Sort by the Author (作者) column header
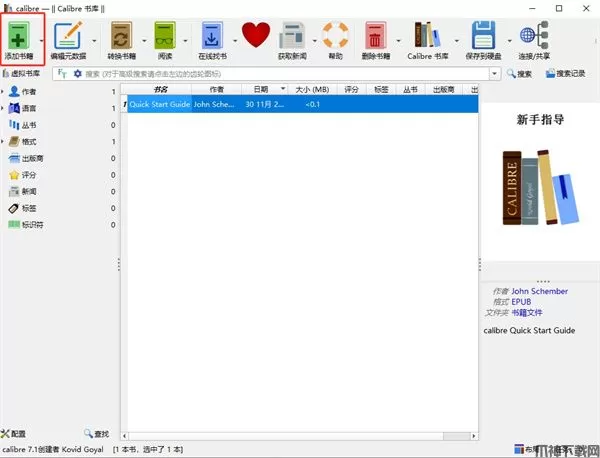This screenshot has width=600, height=458. [217, 90]
